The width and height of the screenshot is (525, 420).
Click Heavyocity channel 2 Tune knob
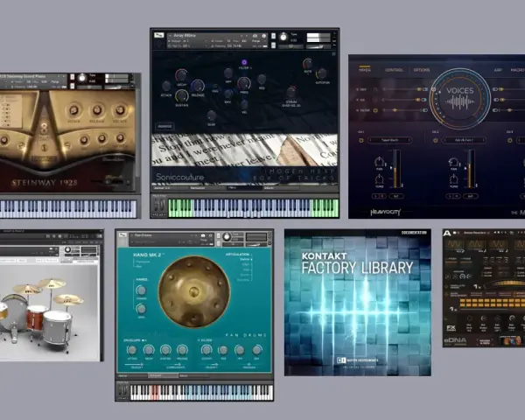[x=453, y=179]
